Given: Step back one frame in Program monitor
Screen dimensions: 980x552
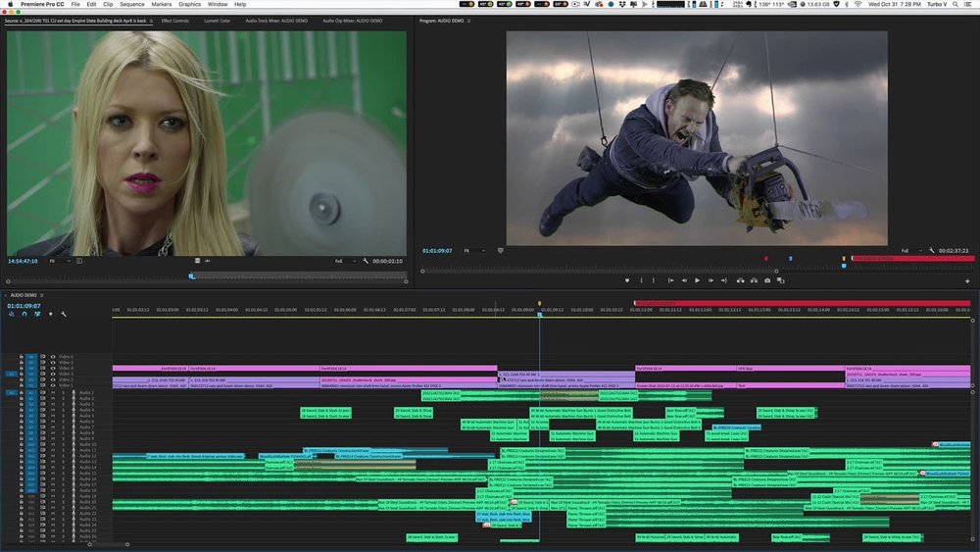Looking at the screenshot, I should (x=684, y=280).
